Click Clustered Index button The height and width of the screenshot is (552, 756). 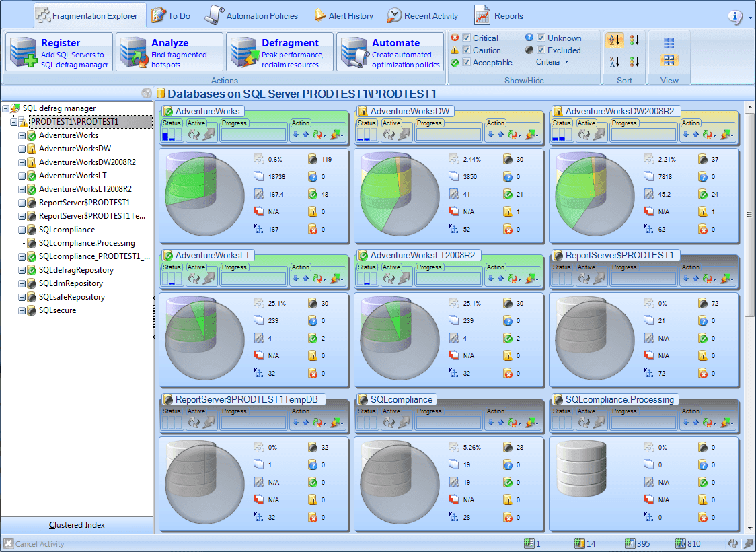(x=77, y=525)
